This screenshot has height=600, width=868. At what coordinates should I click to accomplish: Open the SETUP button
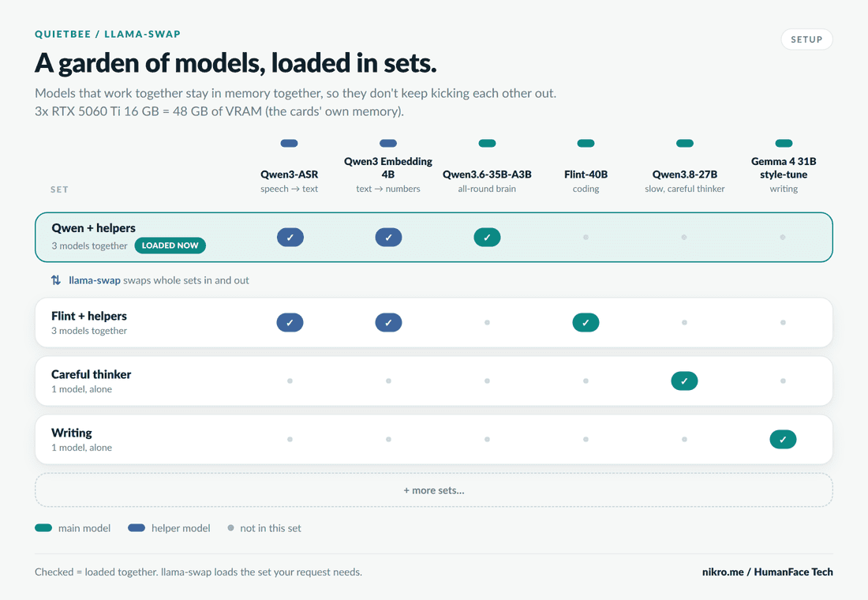806,39
